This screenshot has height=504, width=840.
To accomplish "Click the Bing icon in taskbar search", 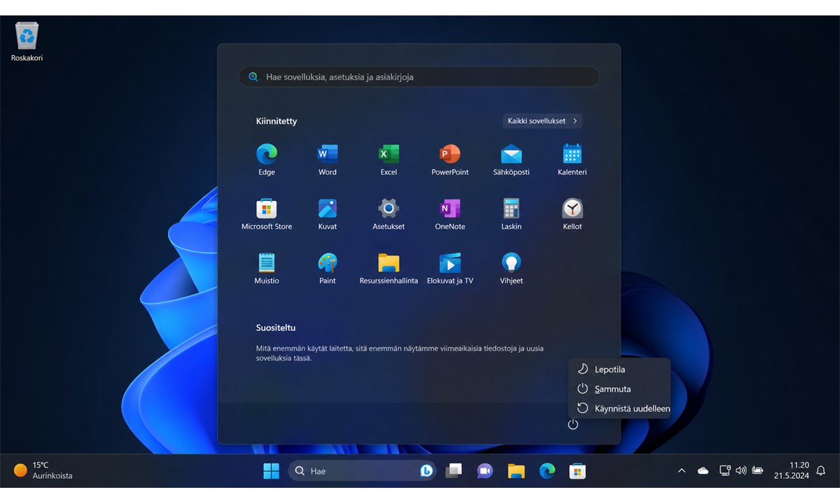I will pyautogui.click(x=426, y=471).
